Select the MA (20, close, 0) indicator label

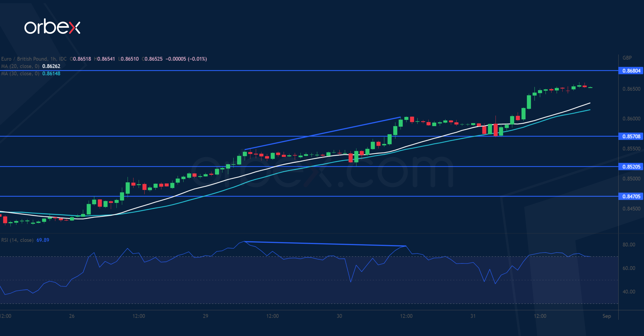[21, 66]
